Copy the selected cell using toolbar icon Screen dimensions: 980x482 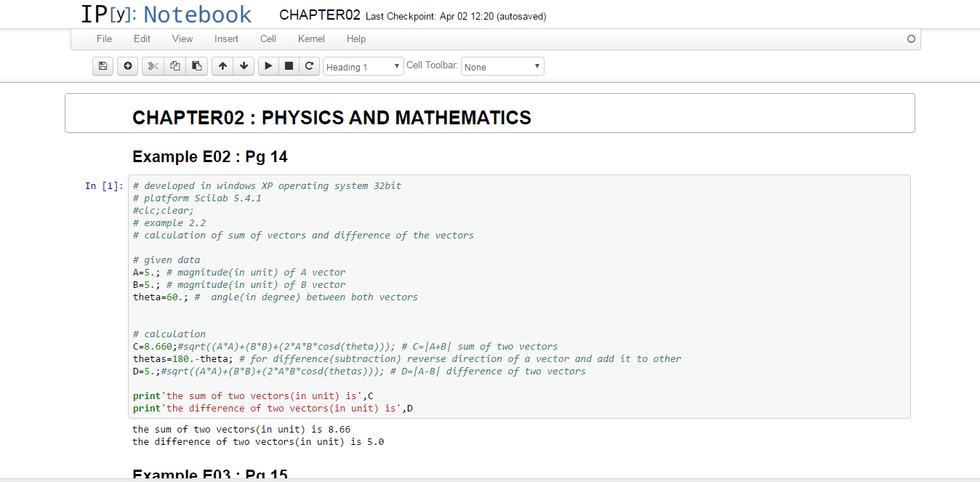coord(174,66)
